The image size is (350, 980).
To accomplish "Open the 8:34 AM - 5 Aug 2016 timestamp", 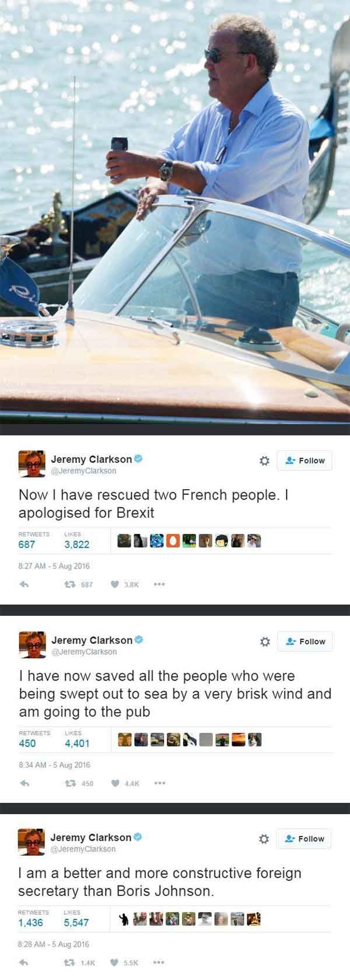I will [54, 765].
